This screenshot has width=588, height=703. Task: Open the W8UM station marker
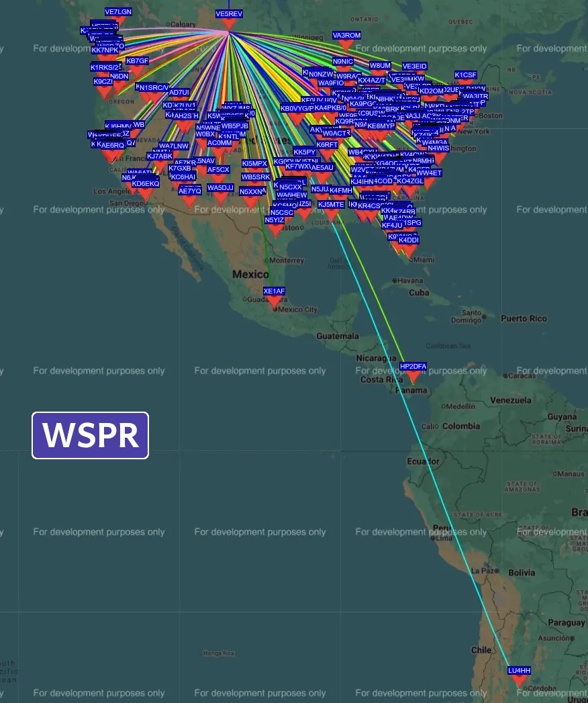pos(380,75)
